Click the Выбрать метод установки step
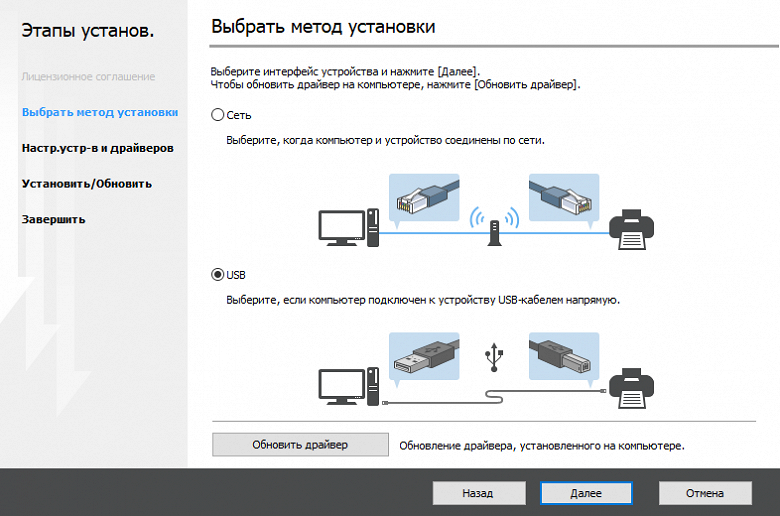780x516 pixels. pos(100,112)
